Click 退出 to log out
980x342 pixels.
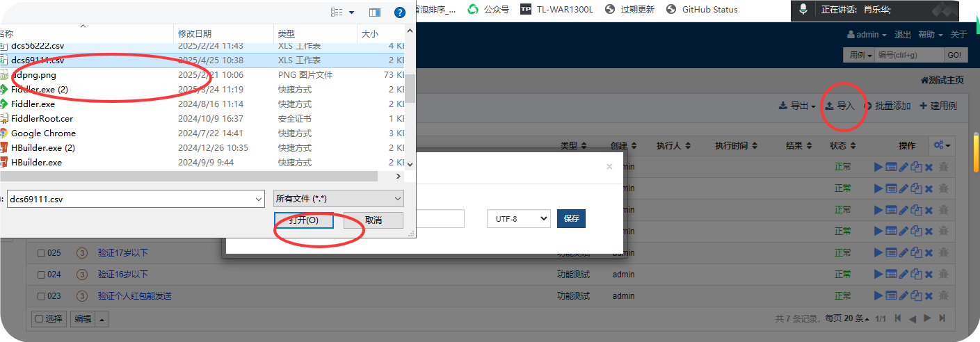(x=903, y=35)
